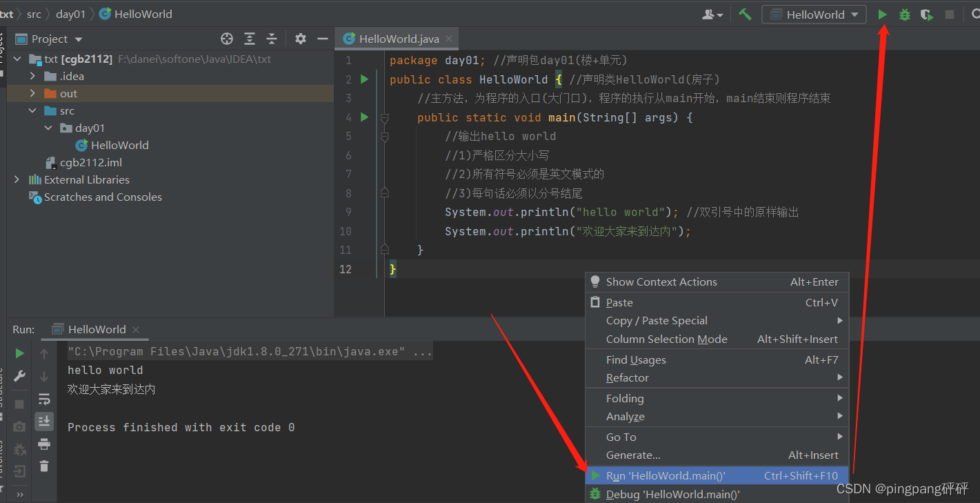Open the HelloWorld run configuration dropdown
The image size is (980, 503).
pyautogui.click(x=814, y=14)
